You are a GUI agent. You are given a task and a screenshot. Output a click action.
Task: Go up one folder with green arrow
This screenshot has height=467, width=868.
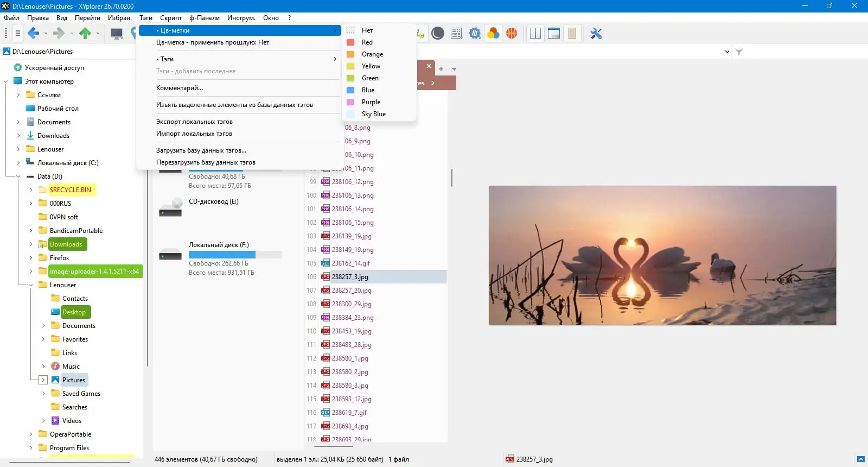click(85, 34)
